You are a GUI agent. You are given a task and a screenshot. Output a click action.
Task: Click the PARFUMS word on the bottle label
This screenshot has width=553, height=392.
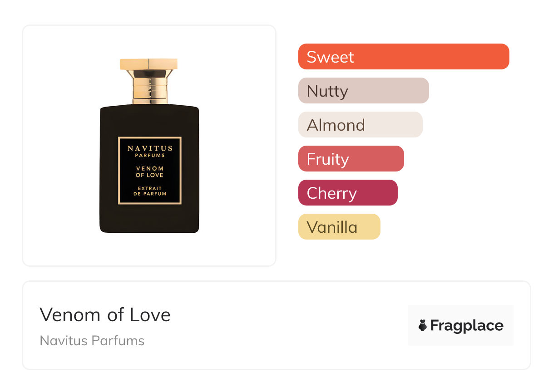point(149,155)
